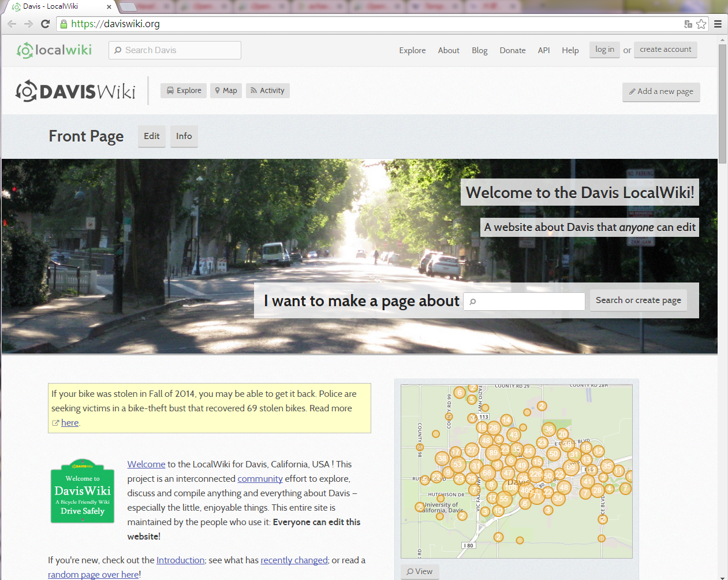Click the Welcome to DavisWiki sign image
The image size is (728, 580).
click(x=83, y=492)
